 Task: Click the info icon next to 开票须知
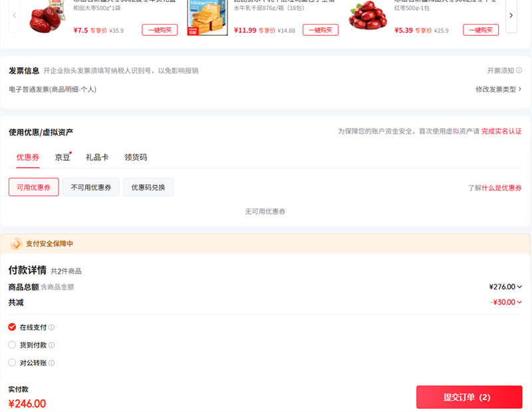point(519,70)
